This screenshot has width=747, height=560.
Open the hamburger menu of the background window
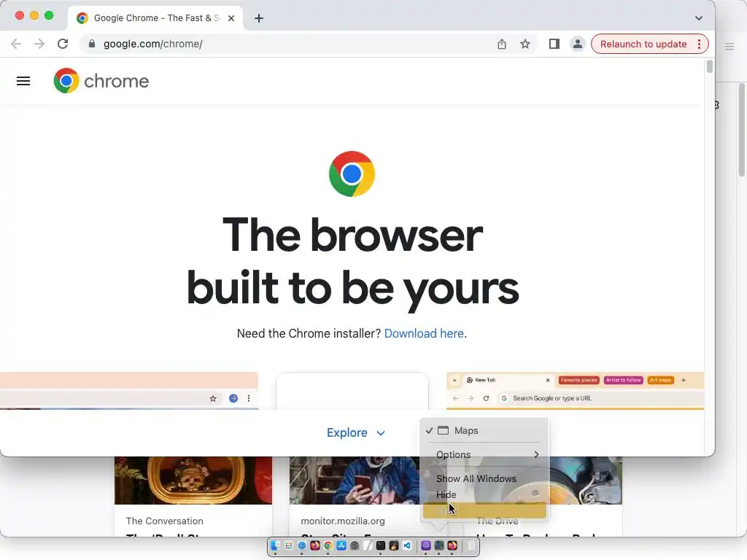click(729, 46)
